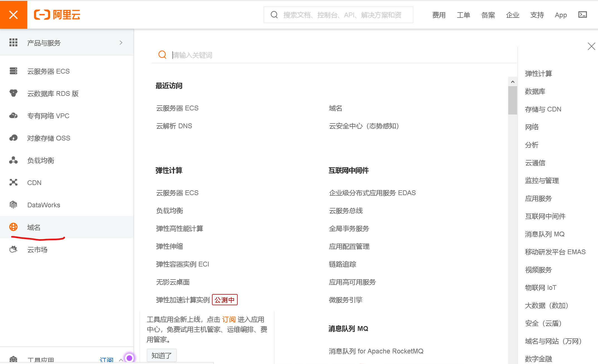This screenshot has height=364, width=598.
Task: Click the orange 订阅 link in the tip
Action: click(x=229, y=319)
